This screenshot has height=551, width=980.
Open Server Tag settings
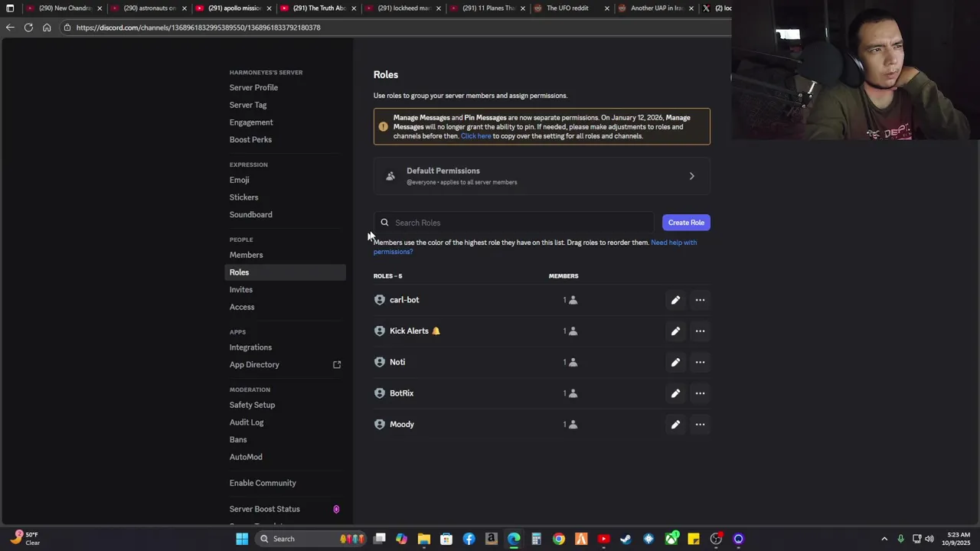pos(248,105)
